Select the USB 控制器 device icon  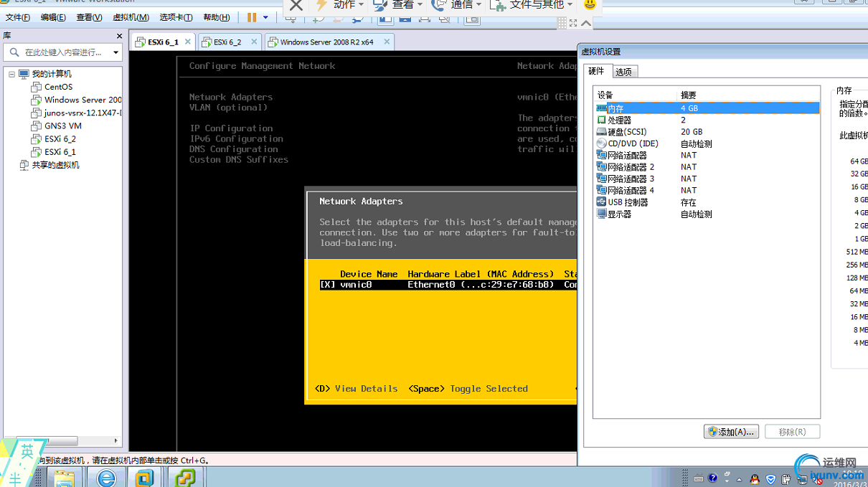point(601,202)
